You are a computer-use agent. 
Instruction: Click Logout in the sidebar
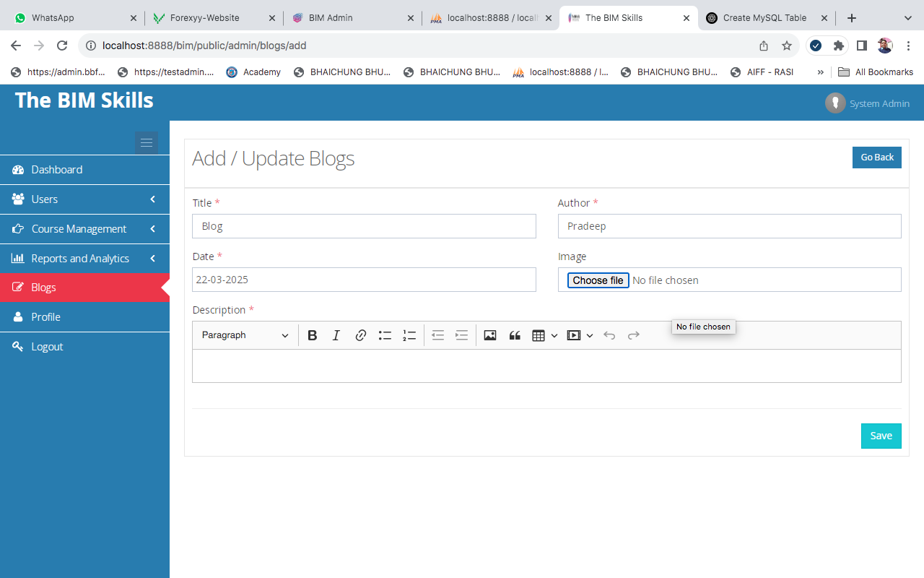click(x=84, y=347)
